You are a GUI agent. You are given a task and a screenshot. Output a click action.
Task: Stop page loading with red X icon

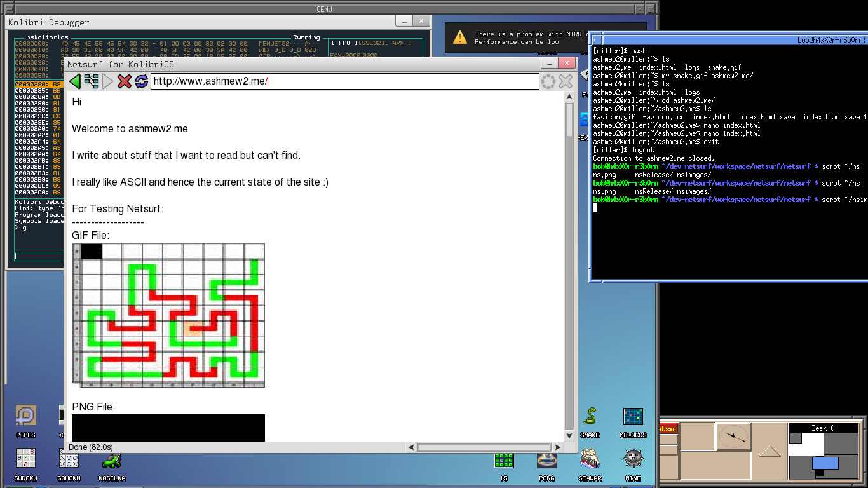(x=125, y=81)
